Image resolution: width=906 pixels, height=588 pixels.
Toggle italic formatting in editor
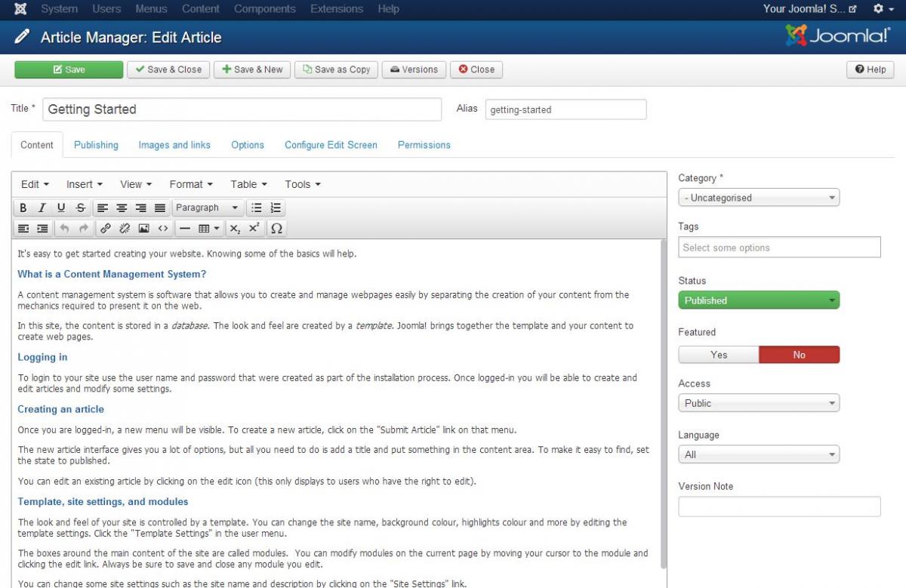click(42, 208)
